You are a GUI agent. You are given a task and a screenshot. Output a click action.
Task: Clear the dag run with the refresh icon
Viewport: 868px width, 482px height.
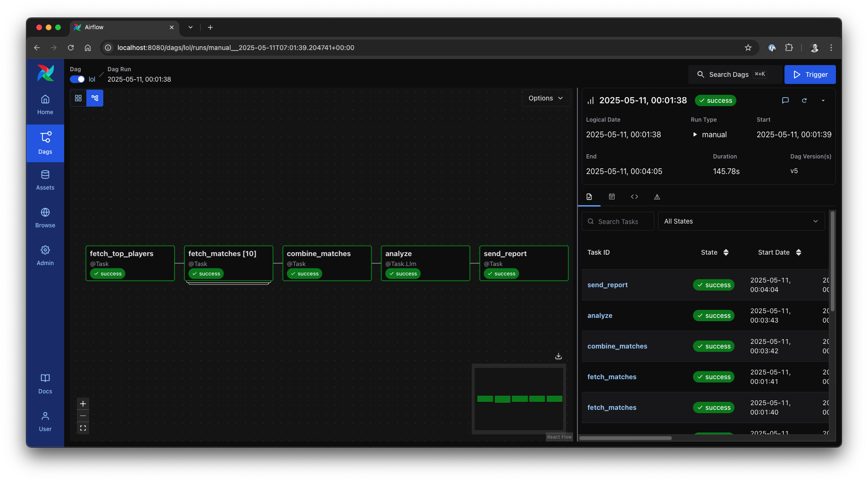804,100
